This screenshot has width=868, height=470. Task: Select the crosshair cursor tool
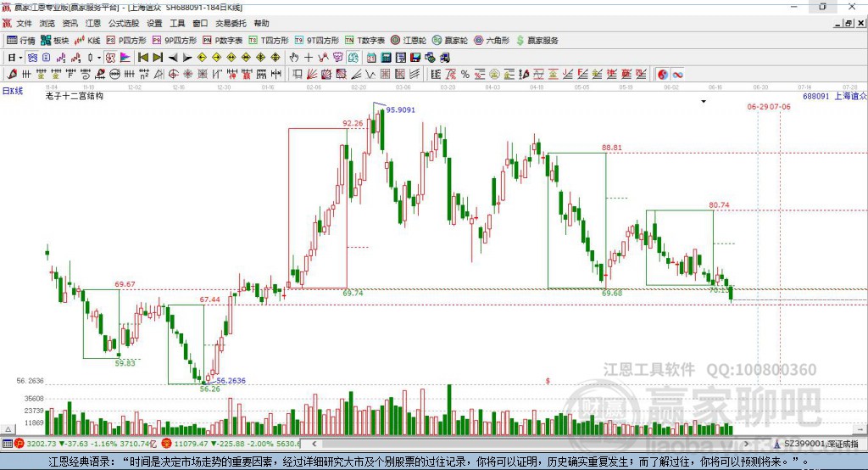tap(309, 58)
